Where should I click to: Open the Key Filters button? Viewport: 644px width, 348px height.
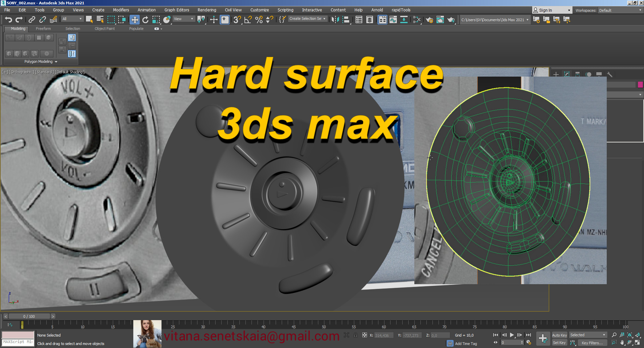[x=592, y=343]
